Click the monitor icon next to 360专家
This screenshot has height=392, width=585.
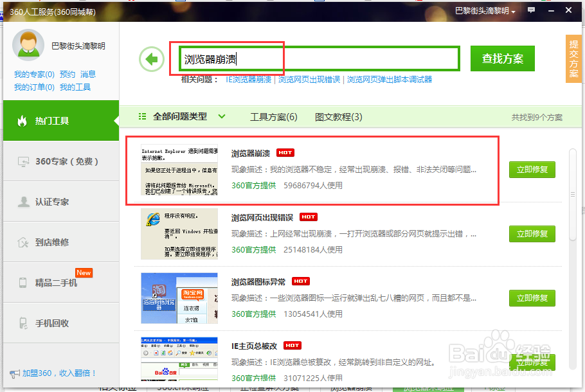coord(23,161)
